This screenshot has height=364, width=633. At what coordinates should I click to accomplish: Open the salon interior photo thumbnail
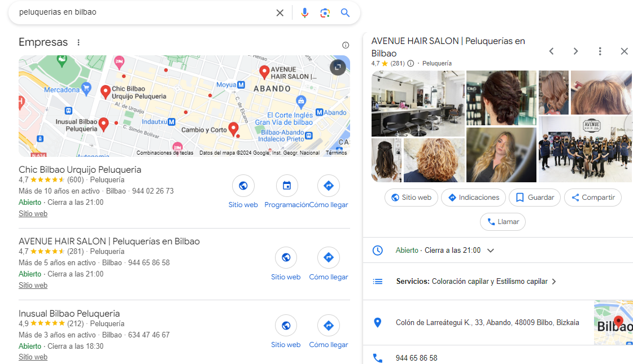tap(418, 103)
